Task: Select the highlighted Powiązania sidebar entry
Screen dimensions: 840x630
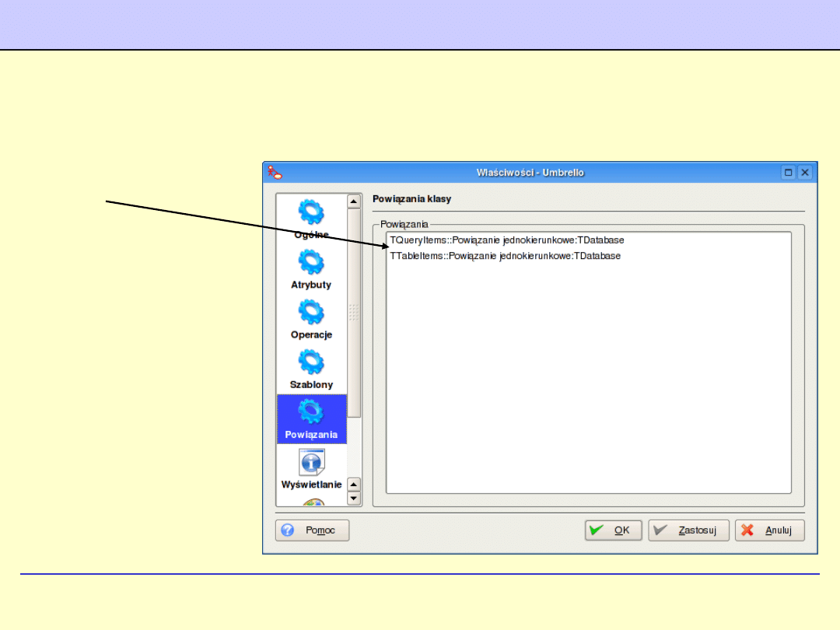Action: (311, 418)
